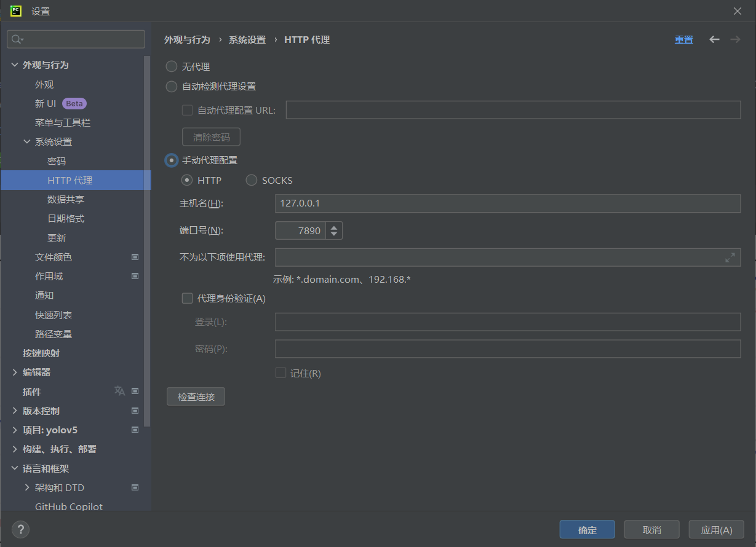Click the translate icon beside 插件

119,391
